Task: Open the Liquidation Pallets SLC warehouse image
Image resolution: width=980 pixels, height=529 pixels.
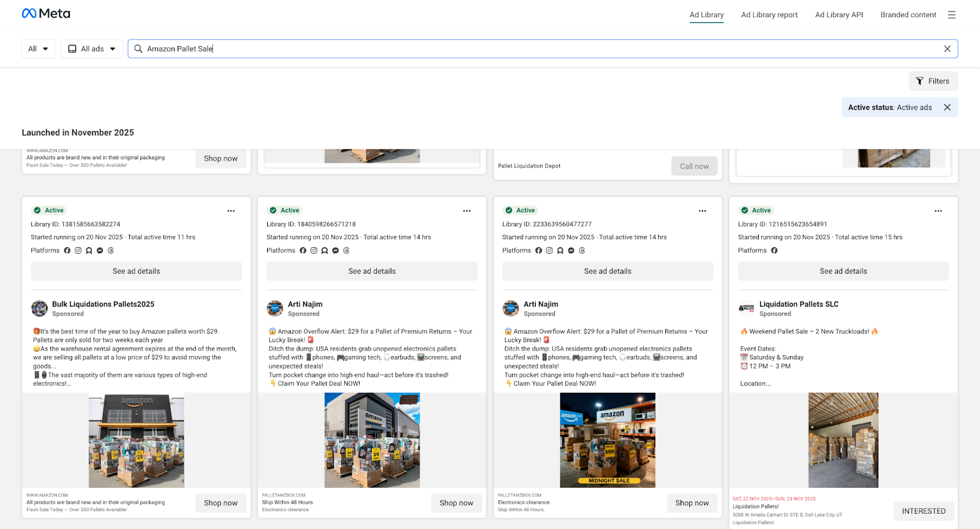Action: (843, 440)
